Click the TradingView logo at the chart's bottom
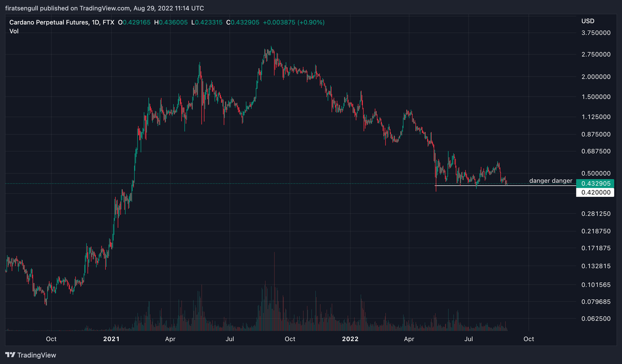The height and width of the screenshot is (364, 622). click(x=31, y=355)
